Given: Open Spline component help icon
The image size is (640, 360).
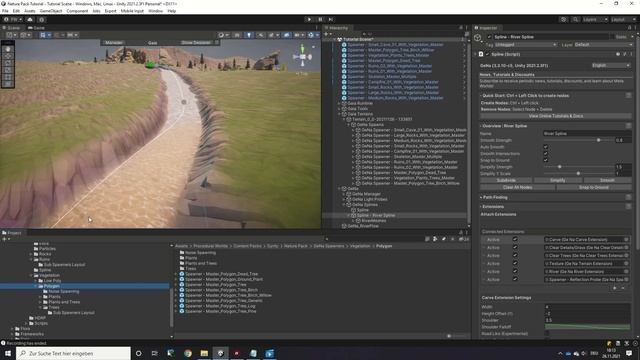Looking at the screenshot, I should [x=618, y=54].
